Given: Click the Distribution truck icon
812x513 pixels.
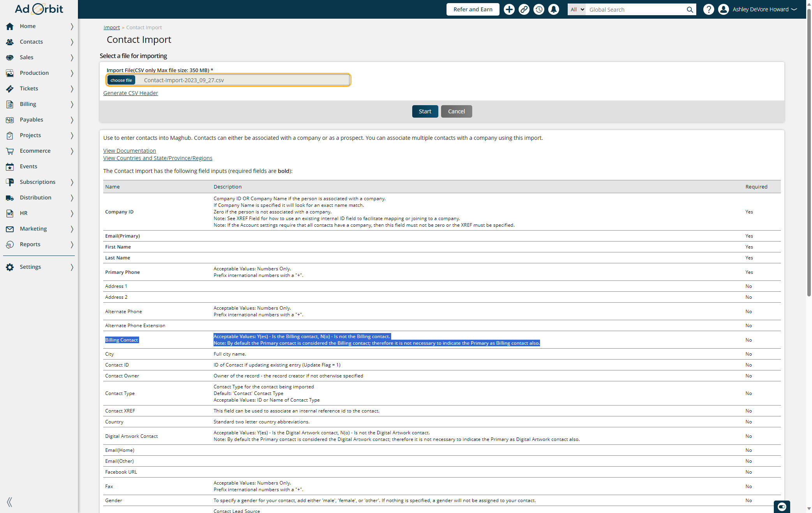Looking at the screenshot, I should (x=10, y=197).
